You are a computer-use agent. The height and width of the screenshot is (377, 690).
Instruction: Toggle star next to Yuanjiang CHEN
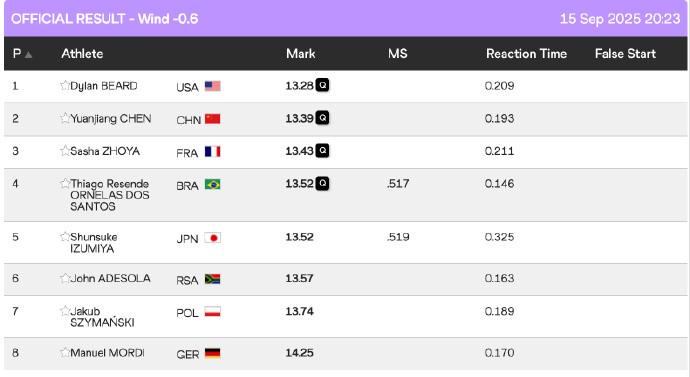coord(65,118)
